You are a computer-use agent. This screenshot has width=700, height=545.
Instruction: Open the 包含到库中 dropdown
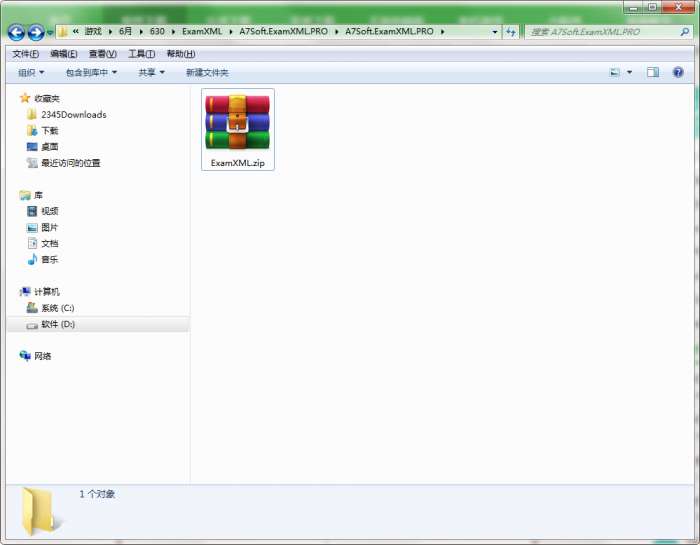point(91,72)
